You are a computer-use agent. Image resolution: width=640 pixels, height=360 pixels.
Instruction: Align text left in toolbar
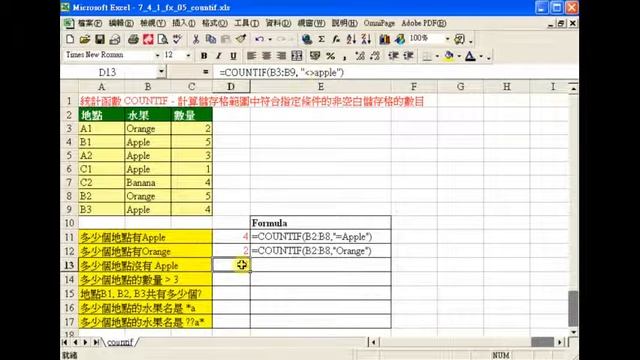(251, 56)
